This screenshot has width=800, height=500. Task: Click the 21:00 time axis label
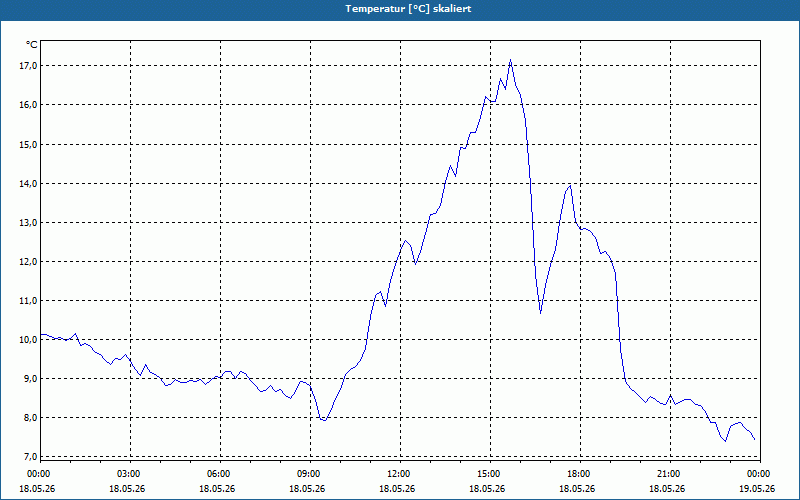pyautogui.click(x=670, y=474)
